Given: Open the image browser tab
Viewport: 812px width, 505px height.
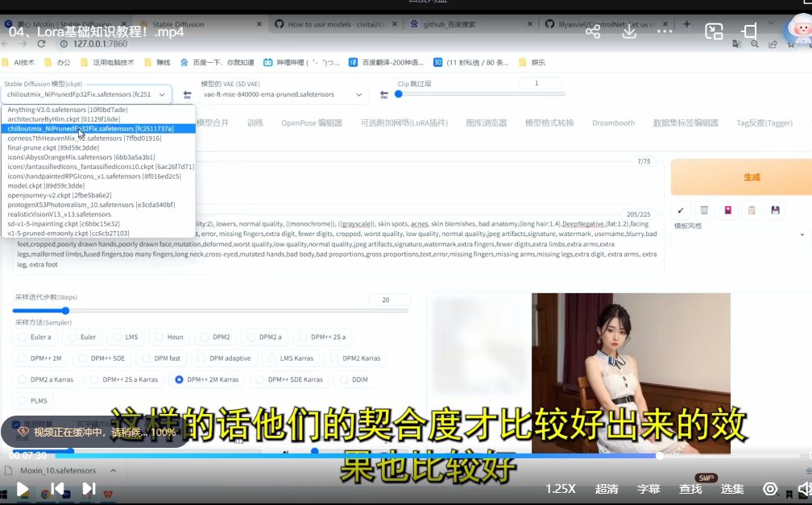Looking at the screenshot, I should [x=487, y=122].
